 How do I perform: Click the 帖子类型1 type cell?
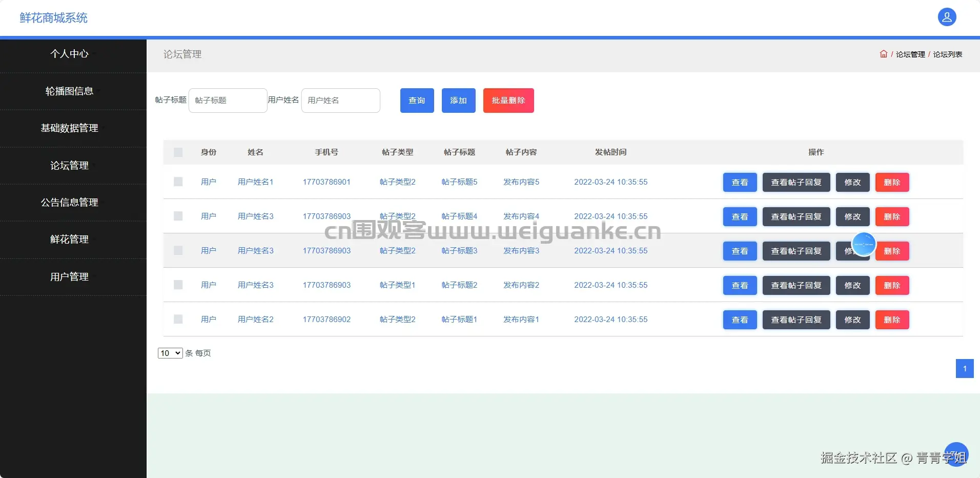[398, 285]
